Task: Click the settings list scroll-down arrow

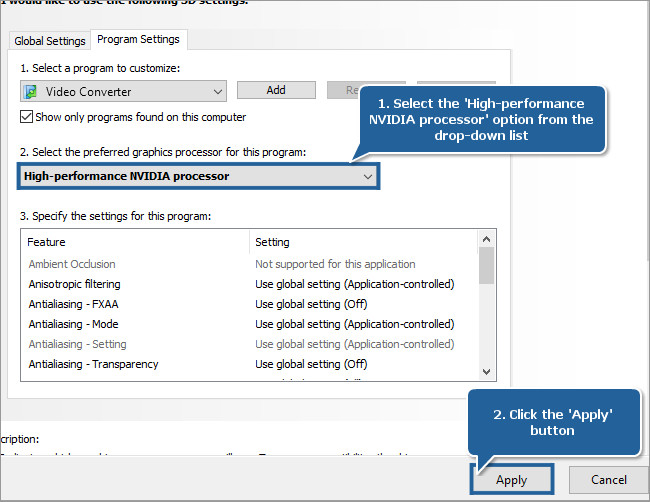Action: (x=487, y=371)
